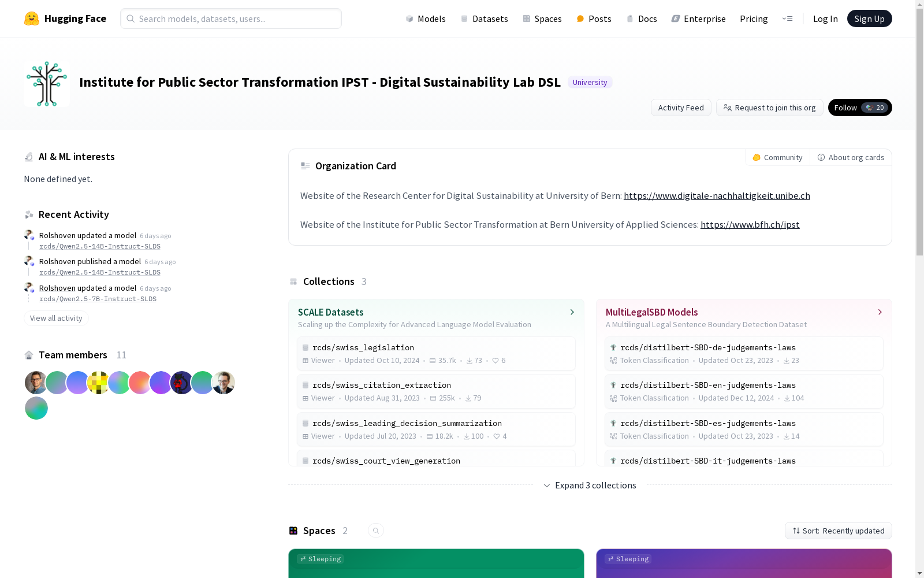Click the dataset icon beside rcds/swiss_legislation
This screenshot has width=924, height=578.
coord(305,347)
